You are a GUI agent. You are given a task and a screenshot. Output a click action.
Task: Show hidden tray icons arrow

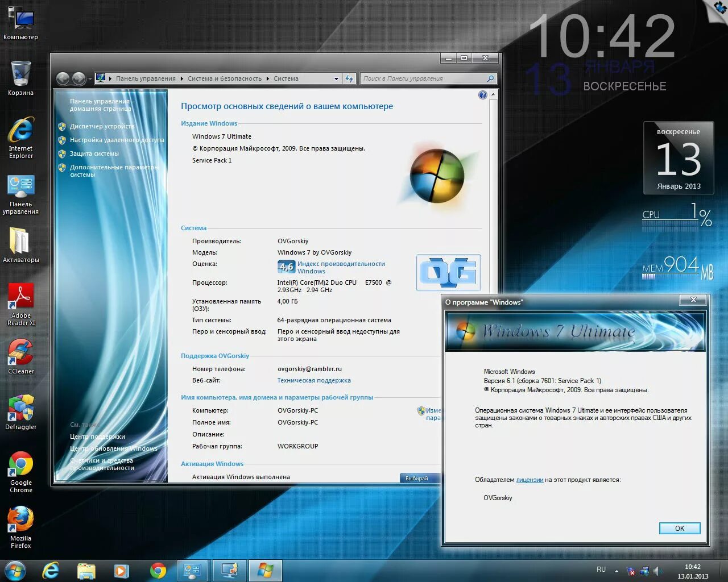(617, 571)
